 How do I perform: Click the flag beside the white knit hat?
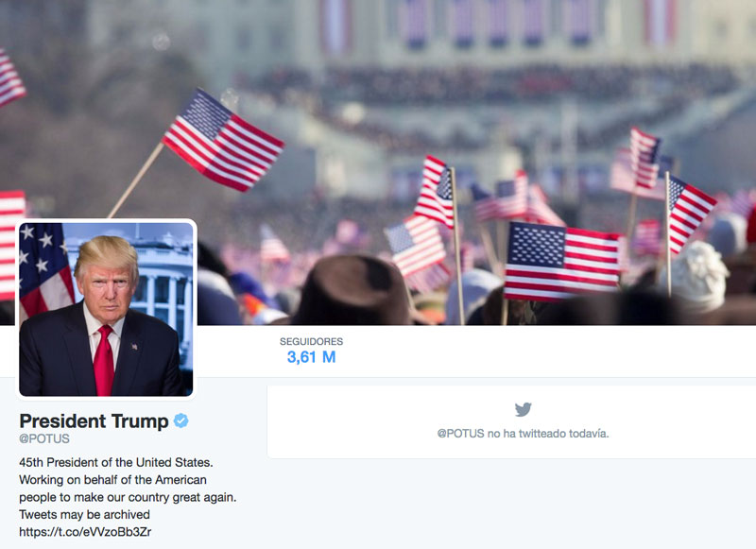coord(690,214)
